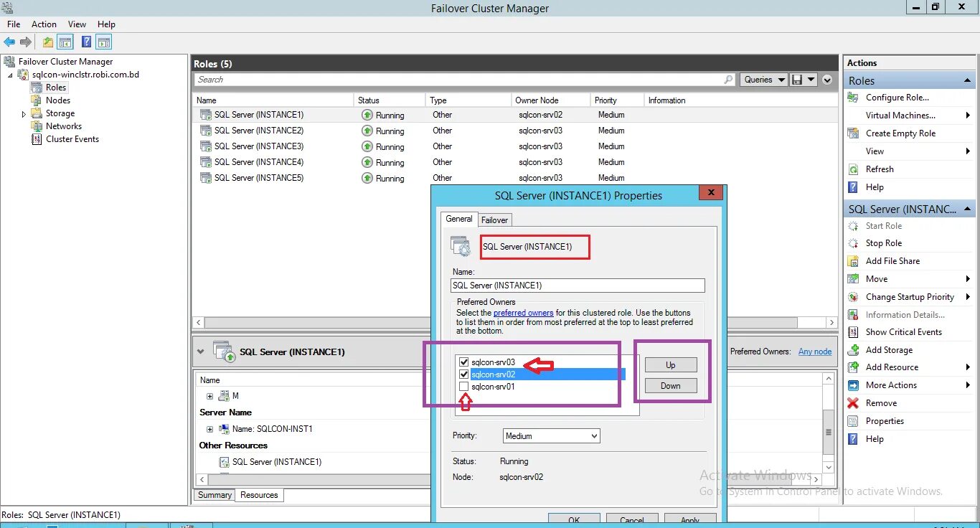980x528 pixels.
Task: Select the SQL Server (INSTANCE5) role row
Action: [516, 178]
